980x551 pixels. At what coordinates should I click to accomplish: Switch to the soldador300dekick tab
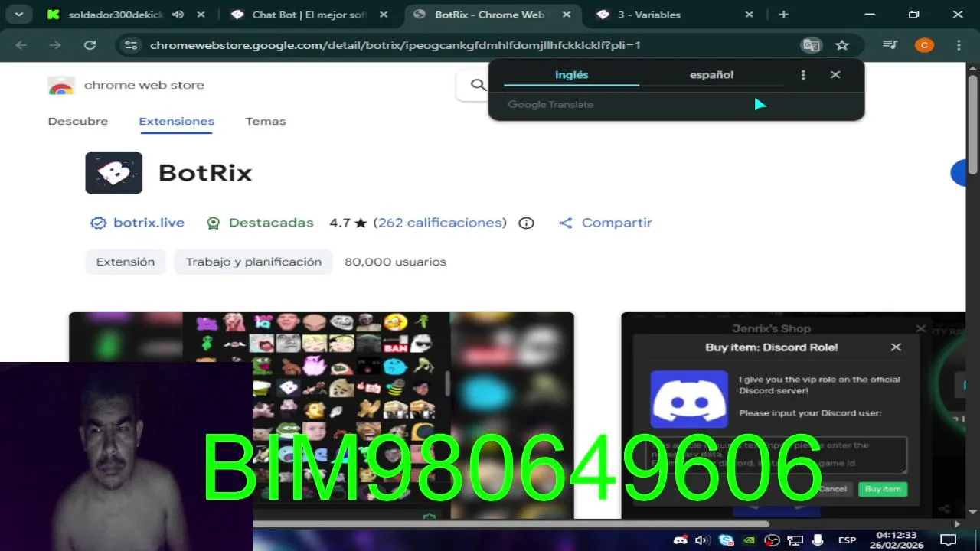tap(115, 15)
